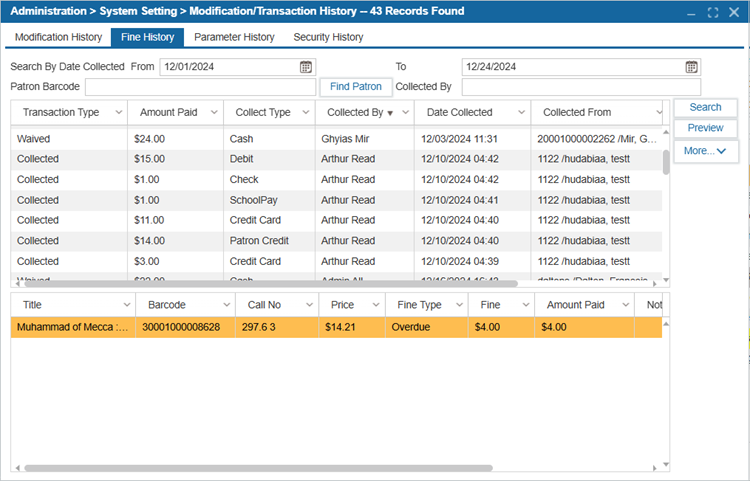Click transactions grid's horizontal scrollbar thumb

tap(271, 284)
